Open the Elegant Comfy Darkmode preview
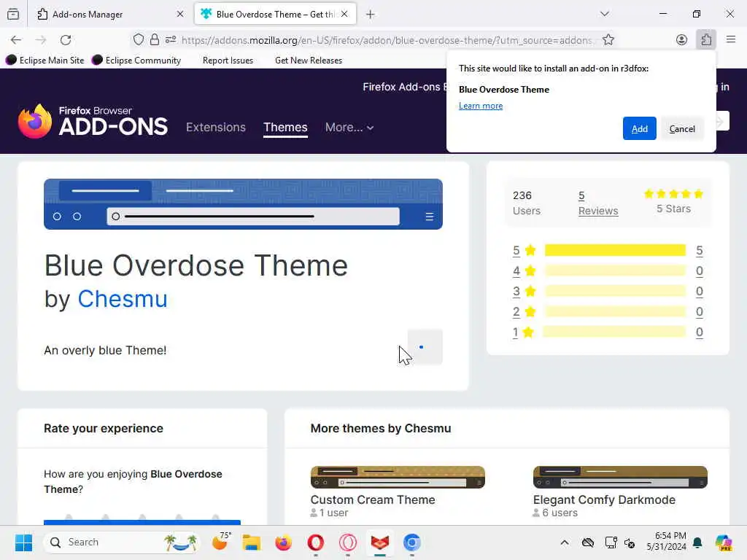The height and width of the screenshot is (560, 747). [x=620, y=477]
